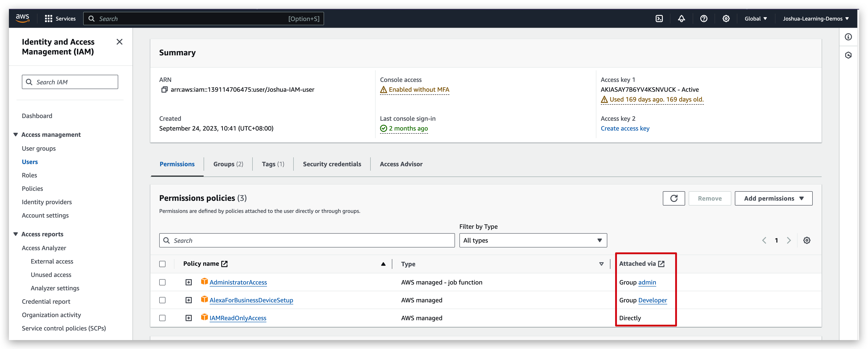Expand the AlexaForBusinessDeviceSetup policy row
Screen dimensions: 868x349
click(189, 300)
